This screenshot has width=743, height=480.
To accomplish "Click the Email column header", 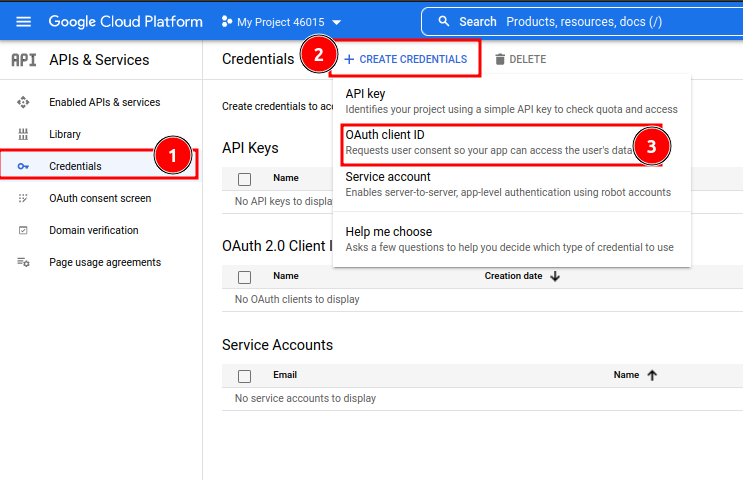I will pos(285,375).
